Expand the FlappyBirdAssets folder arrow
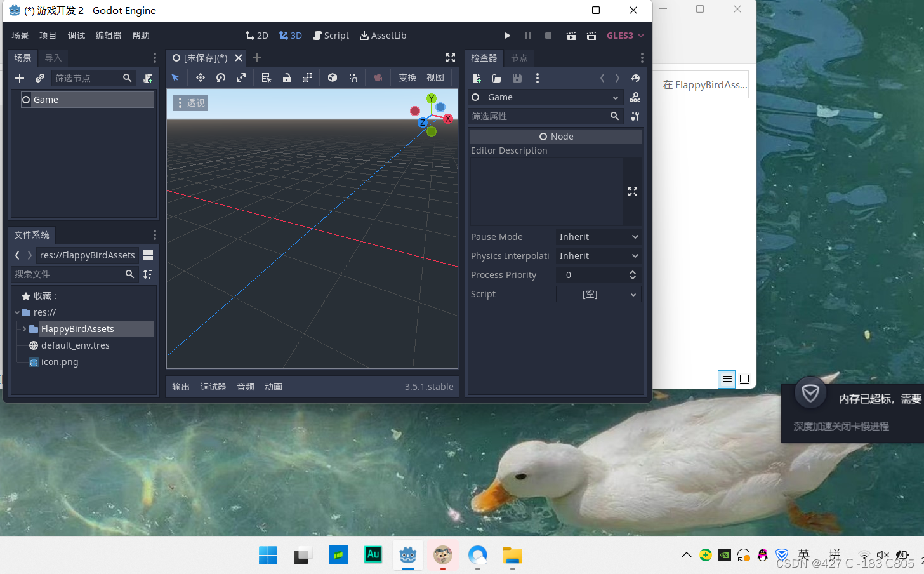 point(24,329)
